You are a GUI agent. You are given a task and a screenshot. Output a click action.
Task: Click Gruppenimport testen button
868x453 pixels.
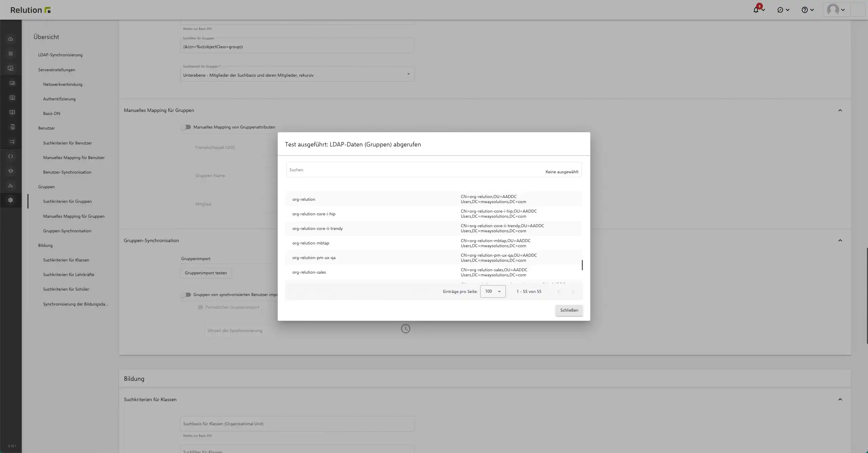206,273
